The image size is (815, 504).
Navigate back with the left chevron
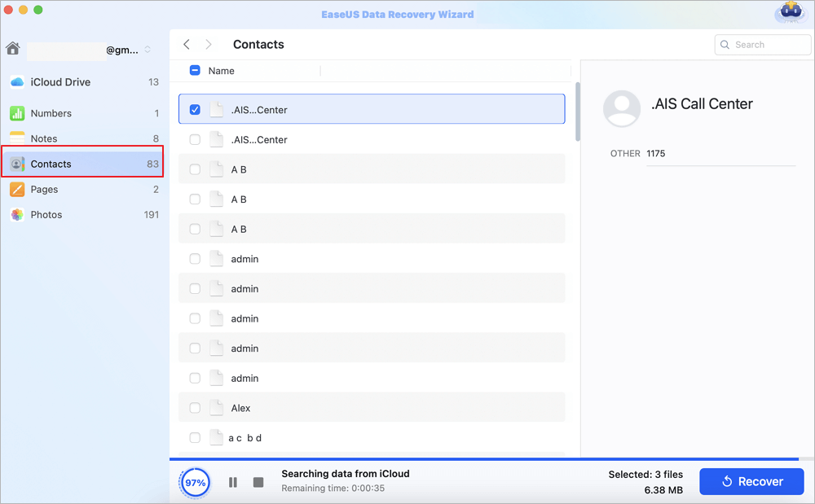[187, 45]
